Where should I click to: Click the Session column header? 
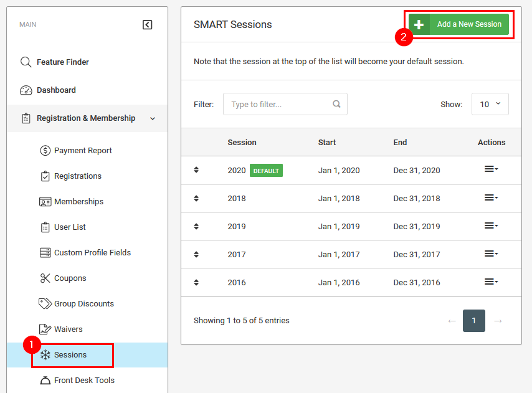242,143
